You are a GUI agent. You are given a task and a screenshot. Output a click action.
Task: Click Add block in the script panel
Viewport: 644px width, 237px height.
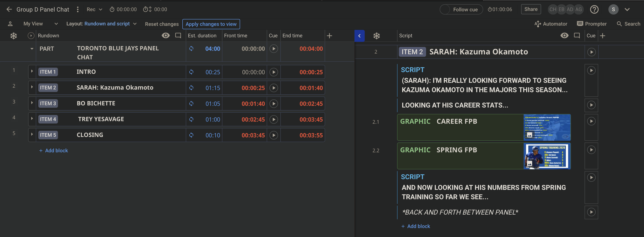pyautogui.click(x=416, y=226)
